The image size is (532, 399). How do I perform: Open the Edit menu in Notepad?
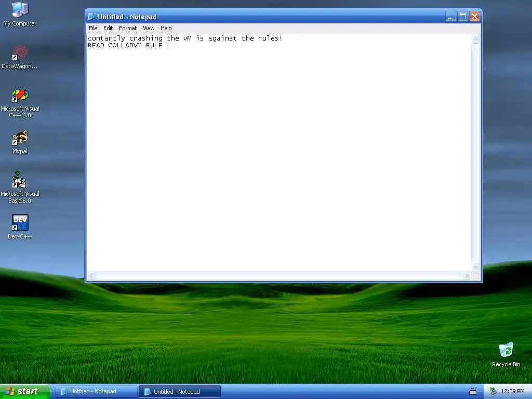[x=108, y=28]
